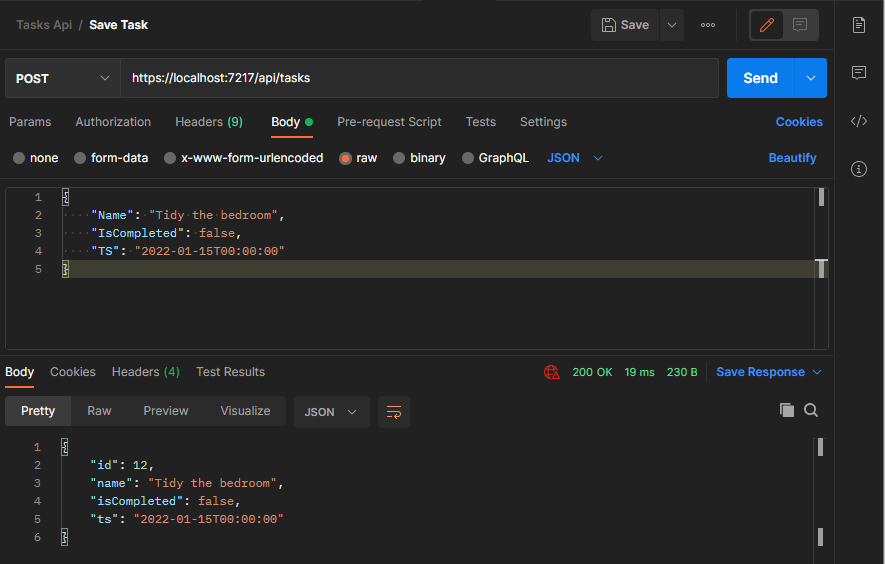The height and width of the screenshot is (564, 885).
Task: Switch to the Params tab
Action: (x=30, y=122)
